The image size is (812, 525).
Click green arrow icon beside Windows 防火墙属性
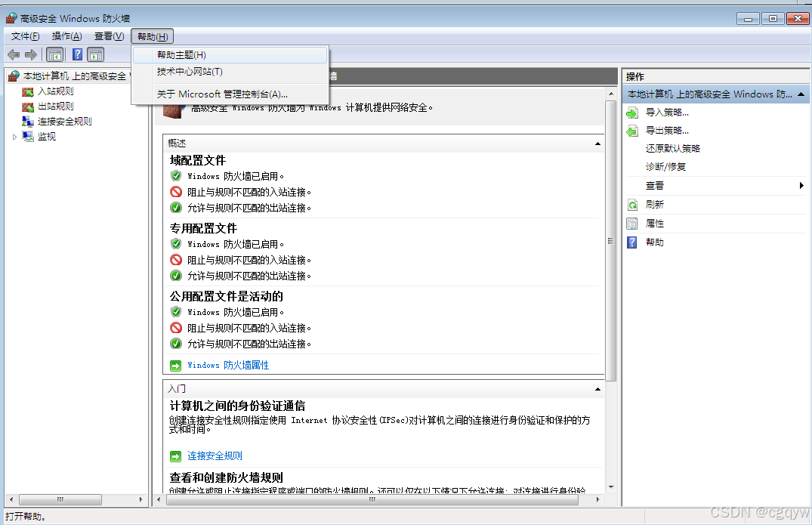click(x=175, y=366)
